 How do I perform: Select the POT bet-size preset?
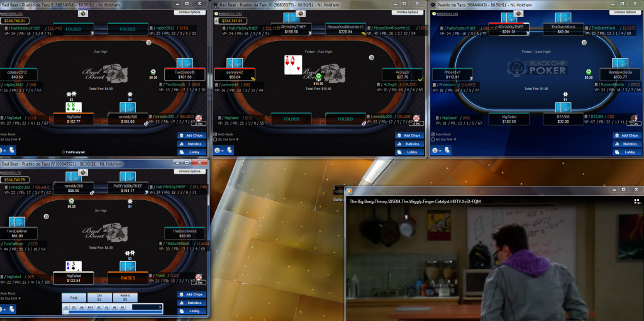pyautogui.click(x=91, y=308)
